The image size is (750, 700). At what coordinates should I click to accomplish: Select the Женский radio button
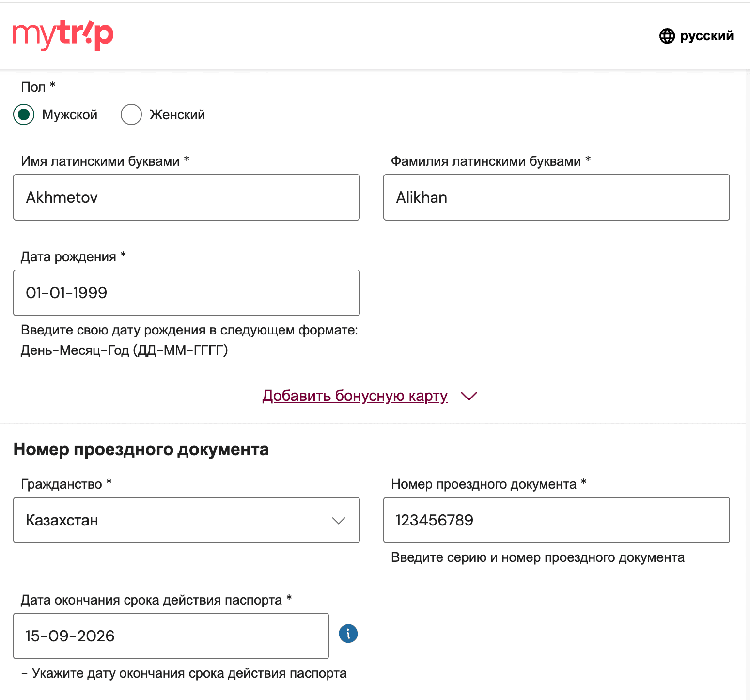coord(131,115)
